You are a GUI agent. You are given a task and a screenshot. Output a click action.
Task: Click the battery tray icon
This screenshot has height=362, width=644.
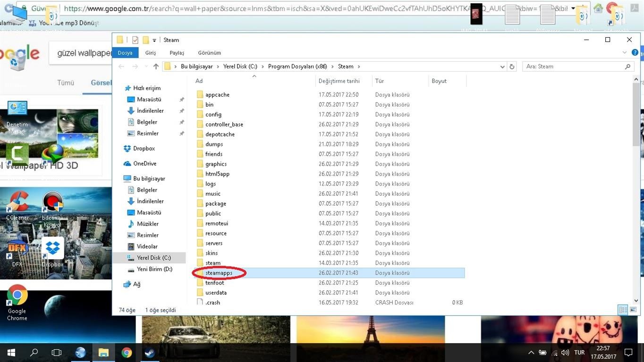(x=543, y=353)
